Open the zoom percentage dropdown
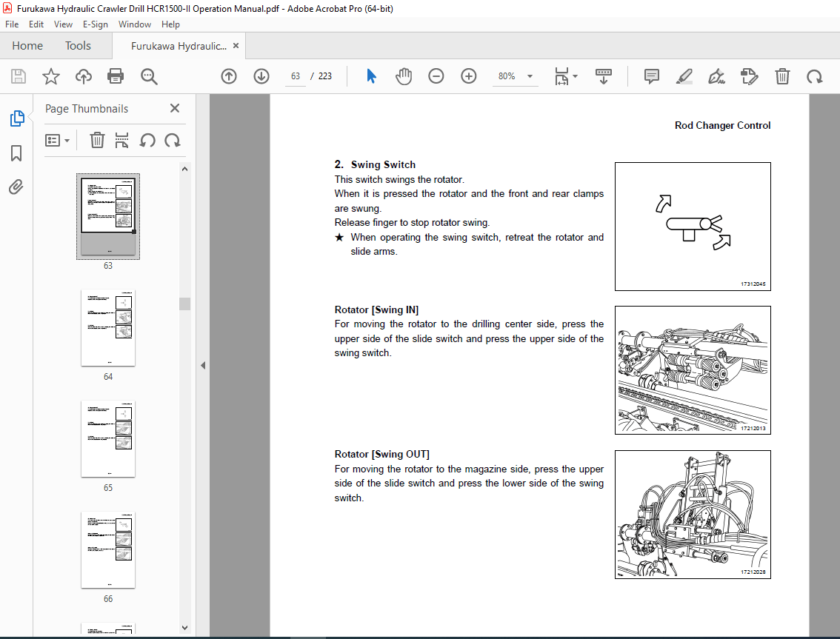 pyautogui.click(x=529, y=76)
